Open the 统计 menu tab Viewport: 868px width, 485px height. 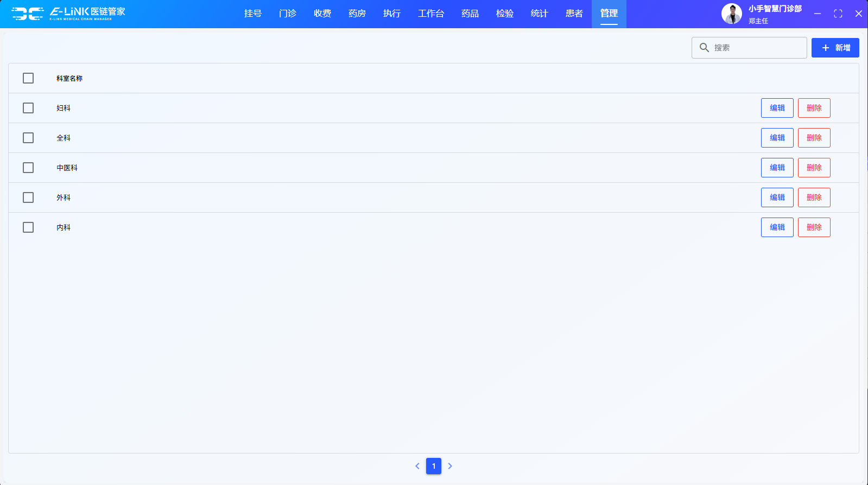[x=539, y=14]
